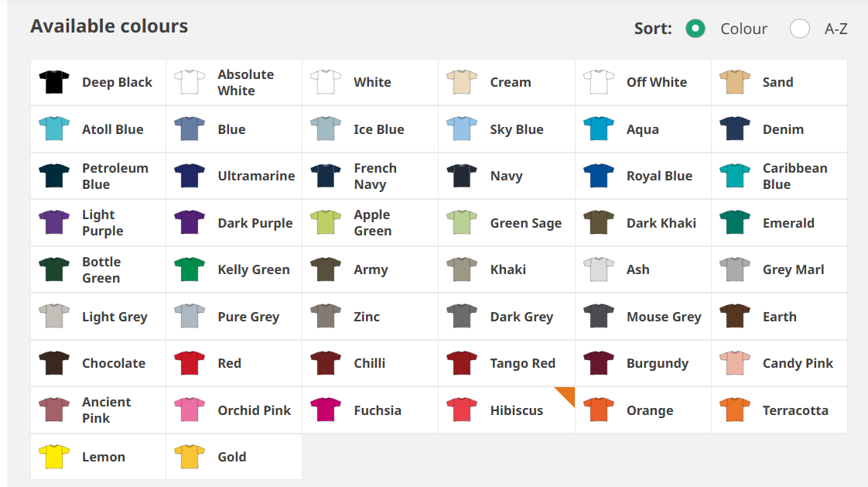This screenshot has height=487, width=868.
Task: Pick the Candy Pink t-shirt icon
Action: [x=734, y=363]
